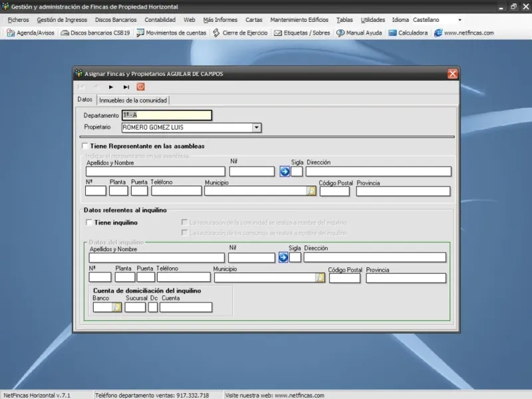Image resolution: width=532 pixels, height=399 pixels.
Task: Click the Discos bancarios CSB19 icon
Action: point(65,33)
